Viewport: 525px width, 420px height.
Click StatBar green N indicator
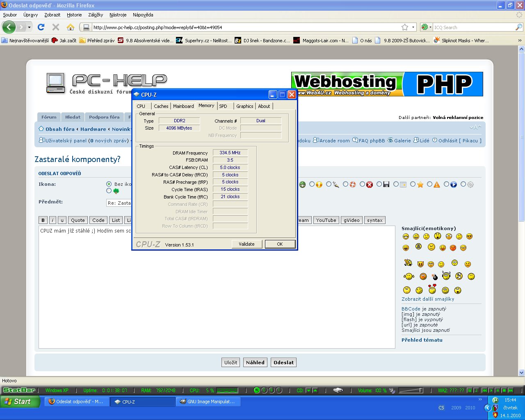[x=256, y=390]
